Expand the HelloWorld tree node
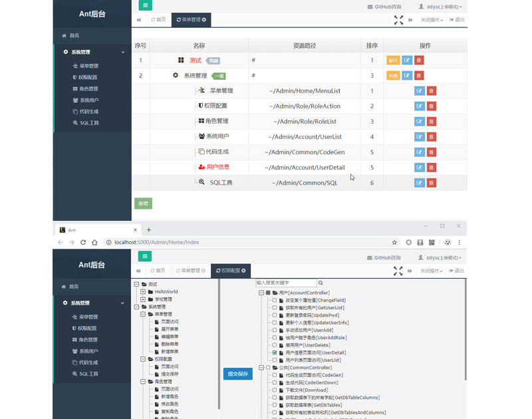The width and height of the screenshot is (532, 419). tap(143, 292)
